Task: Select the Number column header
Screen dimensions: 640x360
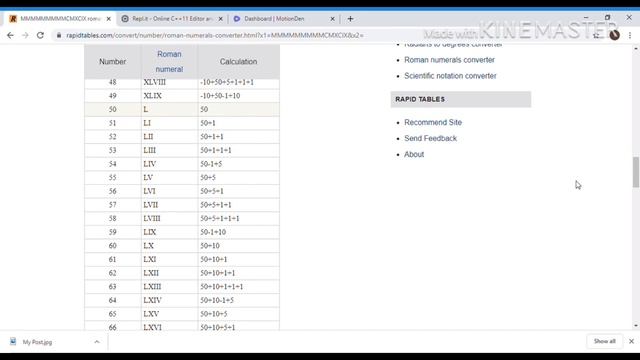Action: point(113,62)
